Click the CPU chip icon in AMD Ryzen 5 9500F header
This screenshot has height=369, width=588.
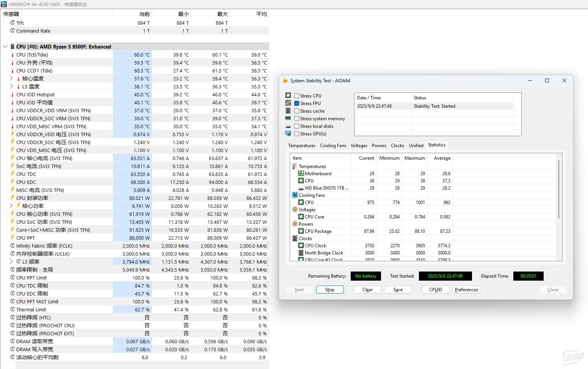(x=13, y=47)
